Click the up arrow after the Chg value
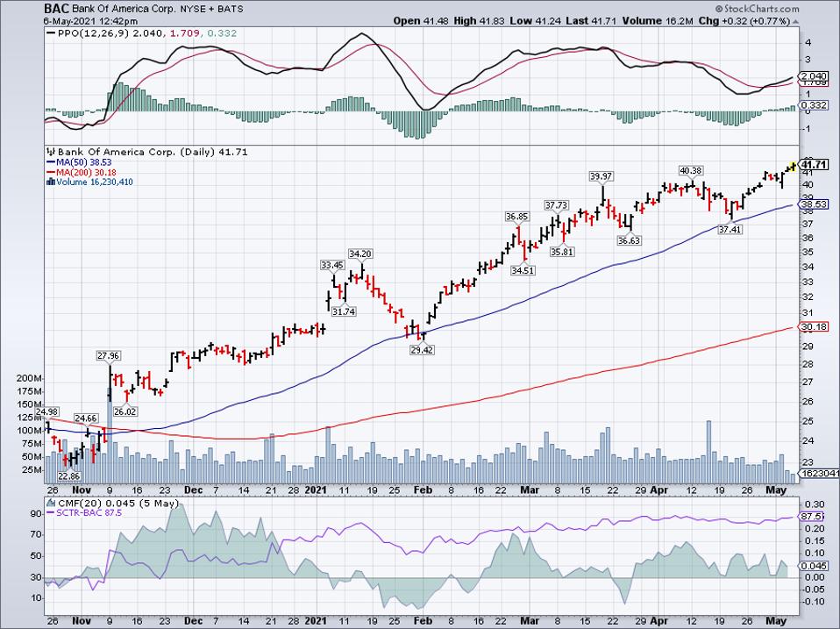 795,21
